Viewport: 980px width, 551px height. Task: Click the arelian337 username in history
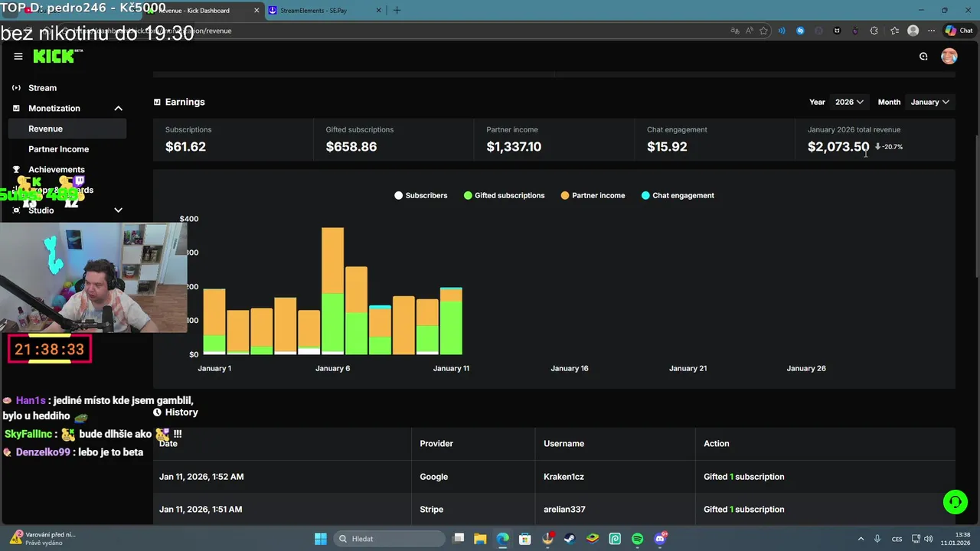pos(564,510)
